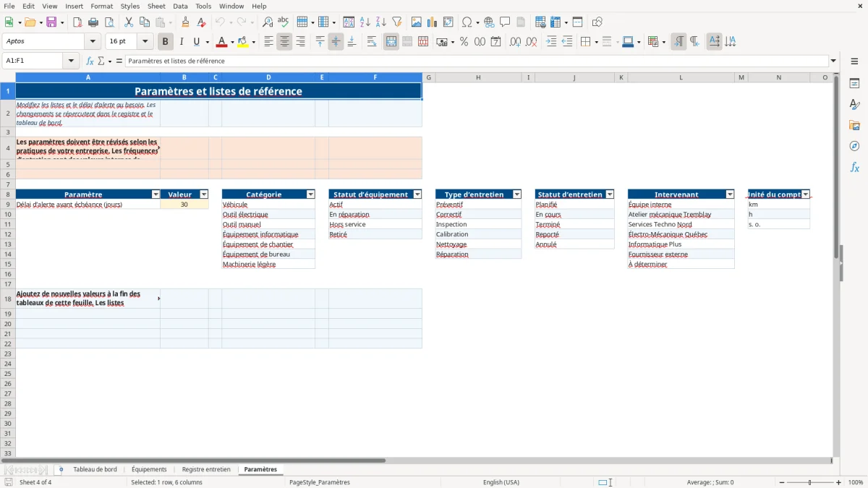The height and width of the screenshot is (488, 868).
Task: Click the Copy icon
Action: (145, 22)
